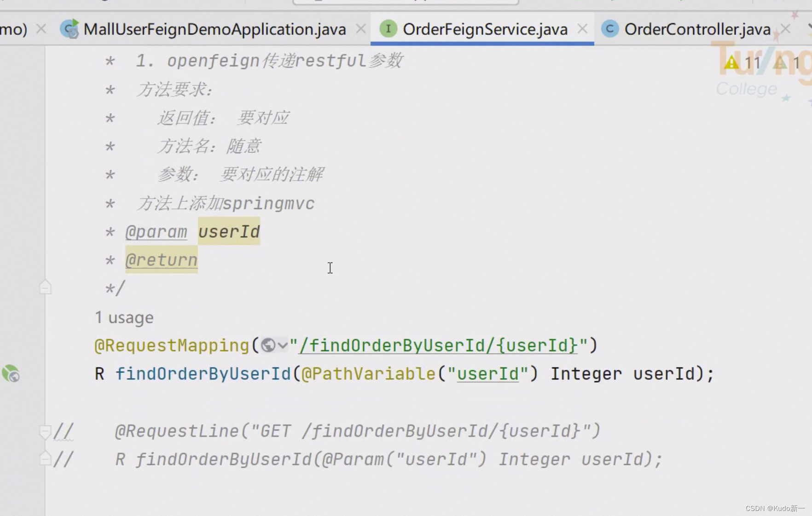This screenshot has width=812, height=516.
Task: Collapse the Javadoc comment using the gutter fold arrow
Action: (46, 287)
